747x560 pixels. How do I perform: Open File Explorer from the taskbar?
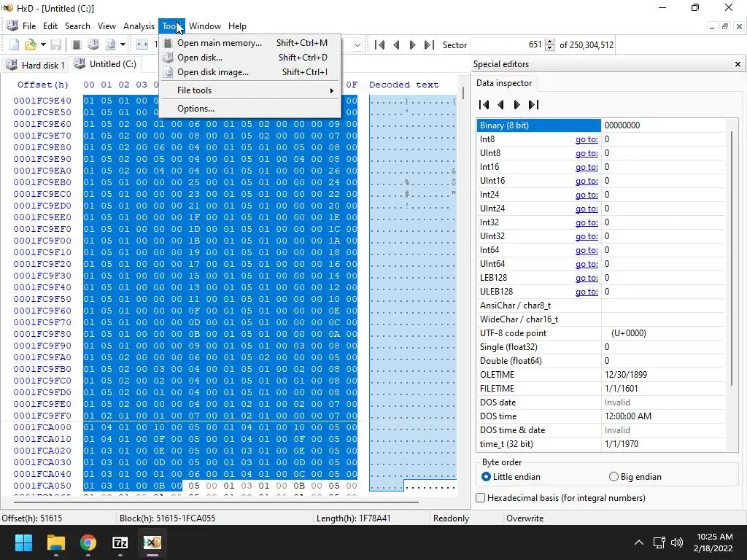click(x=55, y=542)
